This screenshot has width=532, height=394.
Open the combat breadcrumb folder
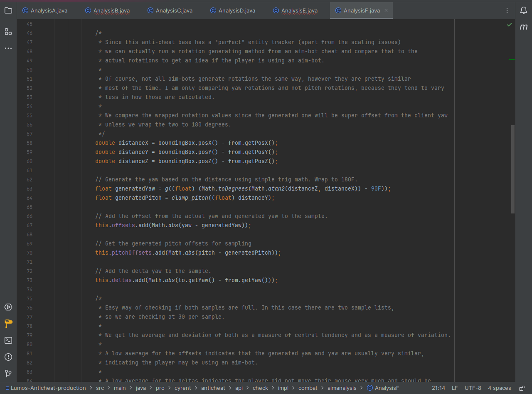(308, 388)
